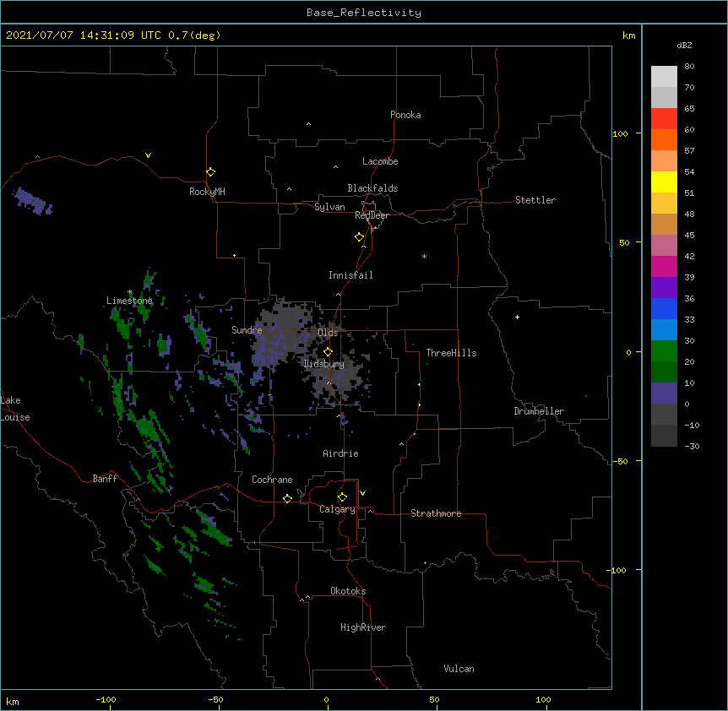The width and height of the screenshot is (728, 711).
Task: Click the yellow diamond marker near RockyMH
Action: (x=210, y=172)
